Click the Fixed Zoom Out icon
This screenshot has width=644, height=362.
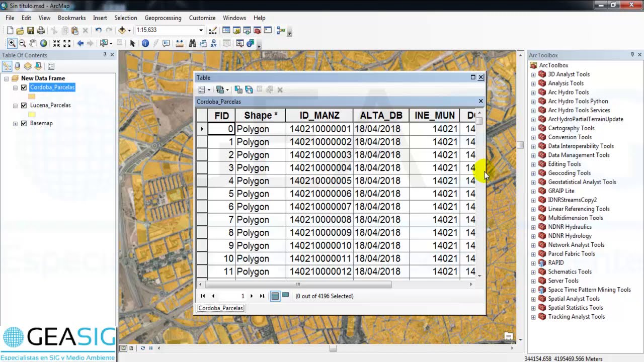coord(67,44)
